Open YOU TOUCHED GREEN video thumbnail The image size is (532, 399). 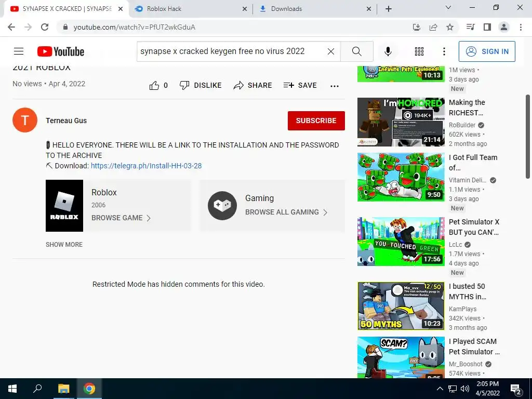[x=401, y=242]
